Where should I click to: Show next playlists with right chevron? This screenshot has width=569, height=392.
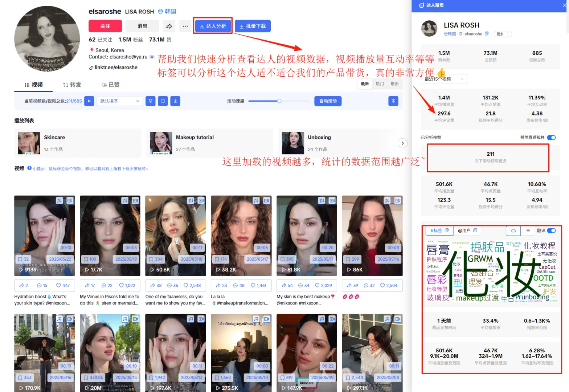tap(402, 143)
